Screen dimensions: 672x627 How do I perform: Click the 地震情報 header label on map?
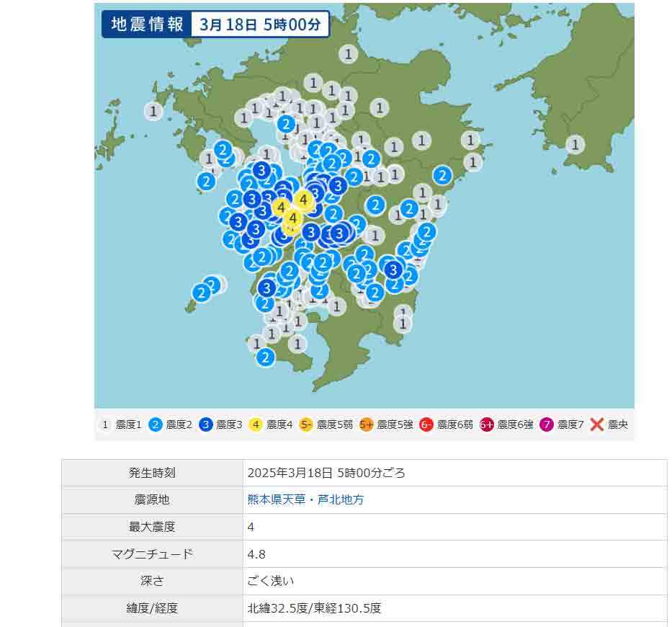tap(147, 24)
